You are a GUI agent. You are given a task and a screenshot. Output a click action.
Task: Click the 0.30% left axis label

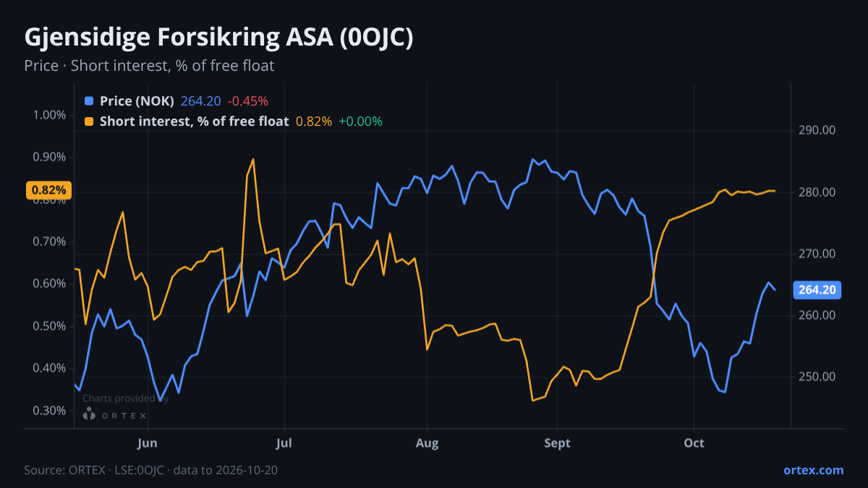[x=50, y=411]
